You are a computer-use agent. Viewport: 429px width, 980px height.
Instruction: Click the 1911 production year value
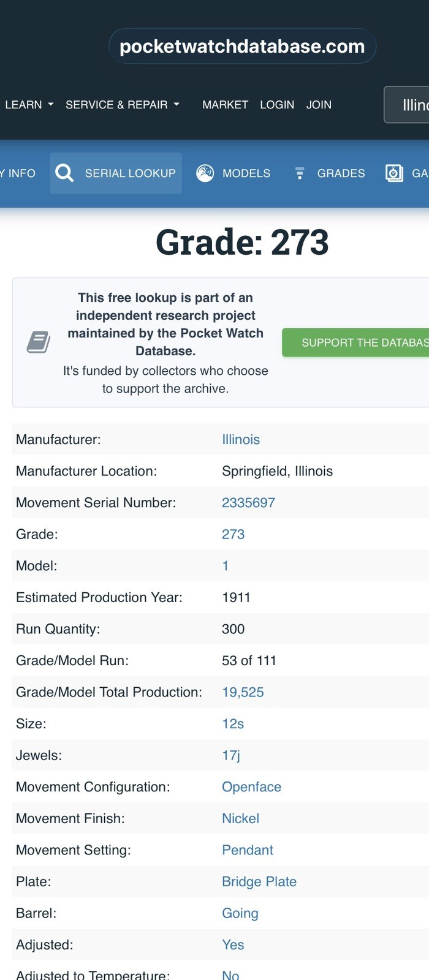236,597
